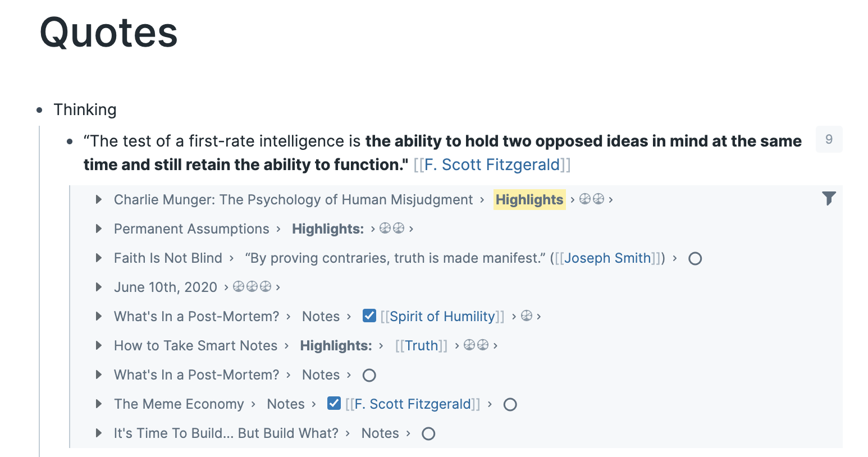Uncheck the checkbox in The Meme Economy row
Viewport: 868px width, 457px height.
pos(334,403)
